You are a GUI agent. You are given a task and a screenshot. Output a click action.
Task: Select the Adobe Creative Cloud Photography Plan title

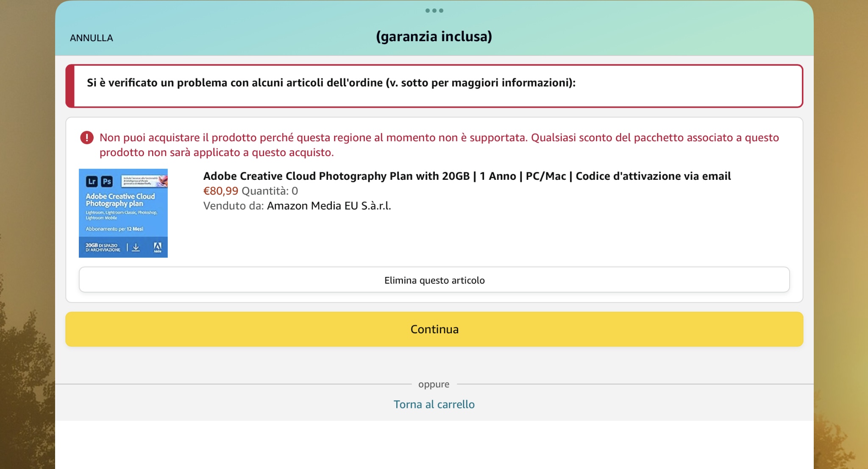tap(467, 176)
